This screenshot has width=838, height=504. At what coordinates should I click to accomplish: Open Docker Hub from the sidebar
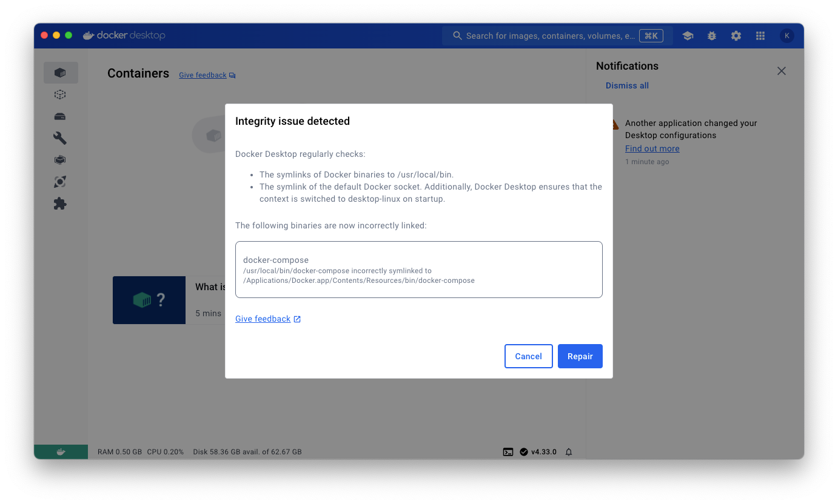coord(60,159)
